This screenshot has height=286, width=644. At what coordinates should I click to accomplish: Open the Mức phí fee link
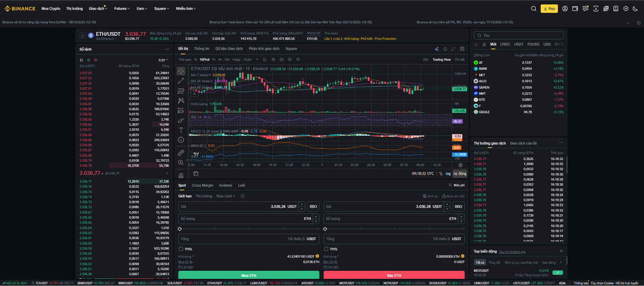coord(457,185)
